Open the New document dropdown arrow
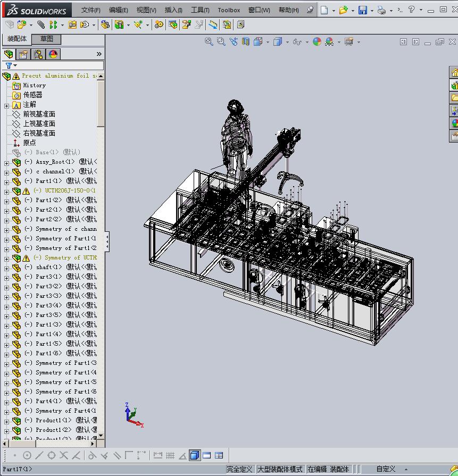The height and width of the screenshot is (476, 458). point(334,11)
